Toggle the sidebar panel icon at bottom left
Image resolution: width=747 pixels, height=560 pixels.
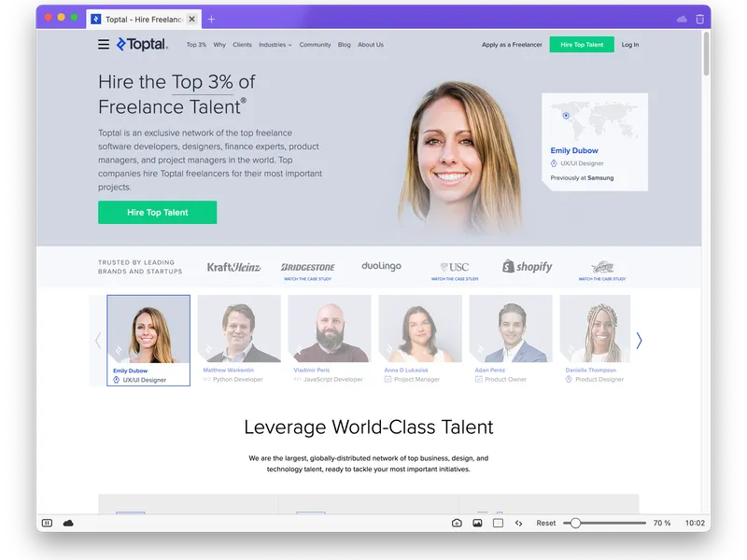pos(48,523)
